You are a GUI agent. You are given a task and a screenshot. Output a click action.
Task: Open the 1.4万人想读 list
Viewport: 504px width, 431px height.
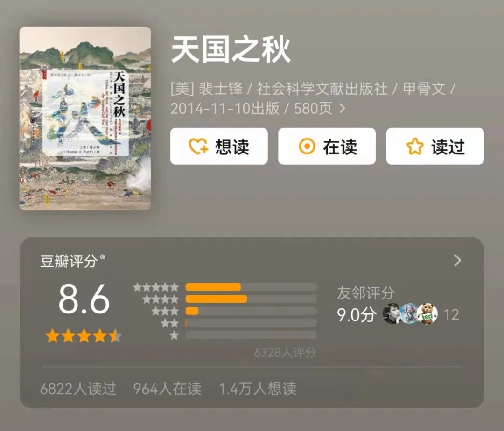click(x=258, y=389)
